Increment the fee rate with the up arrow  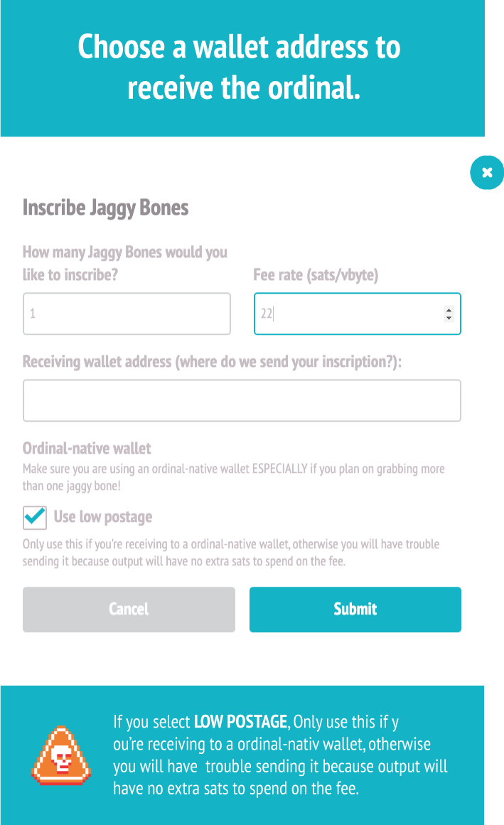click(449, 309)
